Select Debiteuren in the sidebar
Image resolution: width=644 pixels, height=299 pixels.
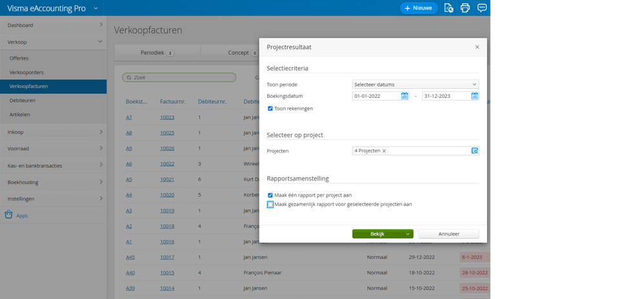pyautogui.click(x=23, y=101)
